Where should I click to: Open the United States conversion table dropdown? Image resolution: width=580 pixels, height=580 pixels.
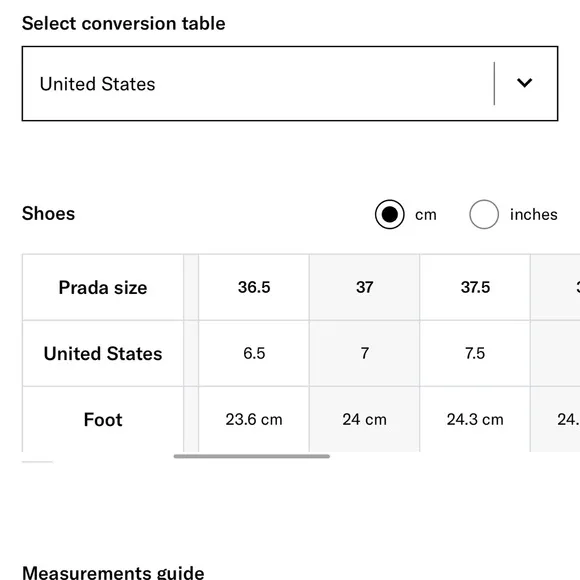coord(290,84)
